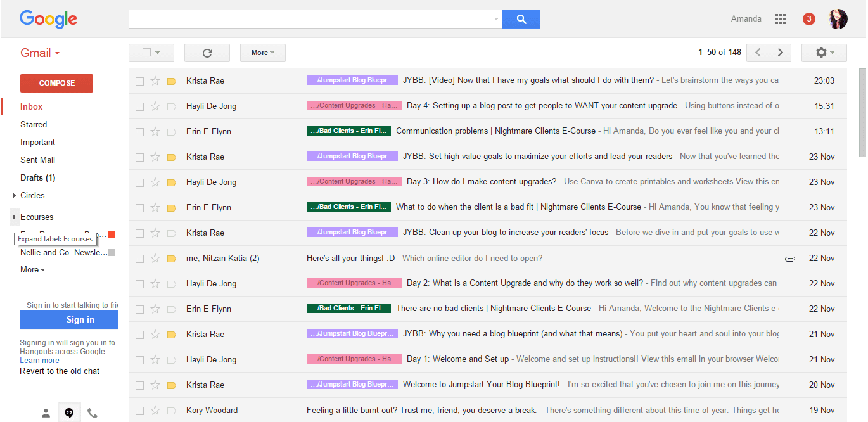Go to newer messages with left arrow

coord(758,53)
